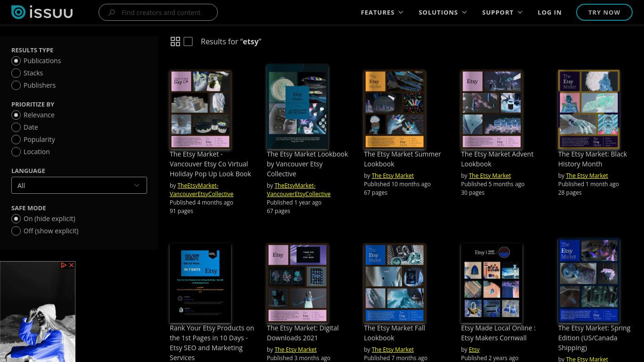644x362 pixels.
Task: Open title 'The Etsy Market: Spring Edition'
Action: [594, 338]
